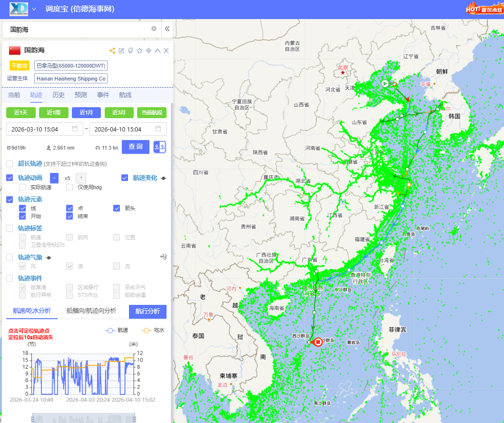Click the tag icon in ship header
The image size is (504, 423).
pos(130,50)
